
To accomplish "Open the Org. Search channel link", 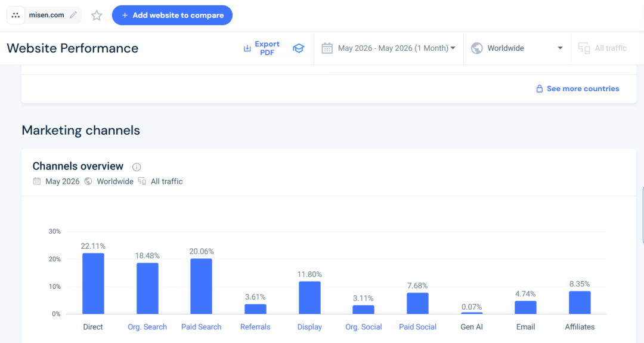I will coord(147,327).
